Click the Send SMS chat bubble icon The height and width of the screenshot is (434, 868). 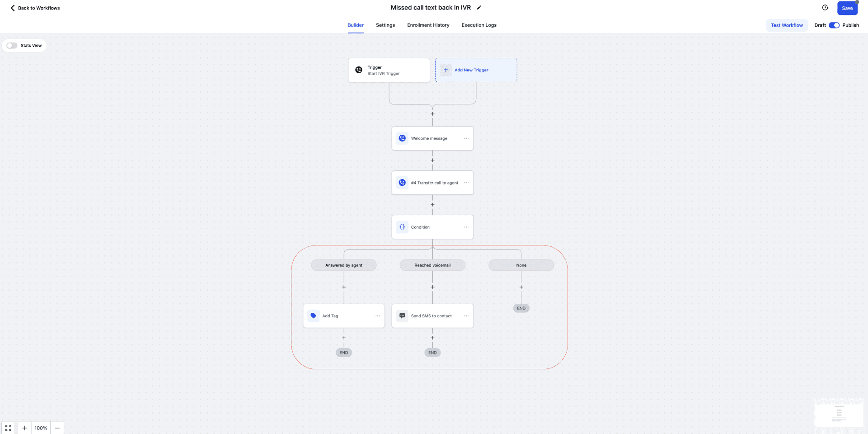402,316
